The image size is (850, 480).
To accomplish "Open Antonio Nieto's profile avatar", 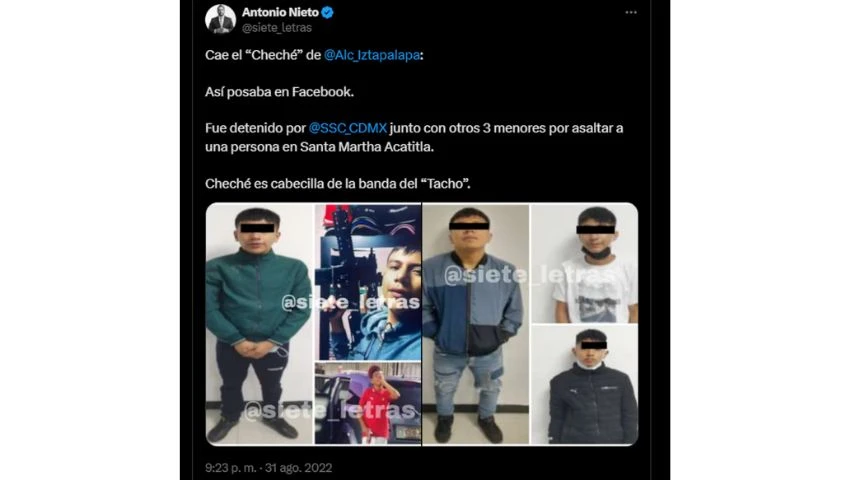I will (x=221, y=19).
